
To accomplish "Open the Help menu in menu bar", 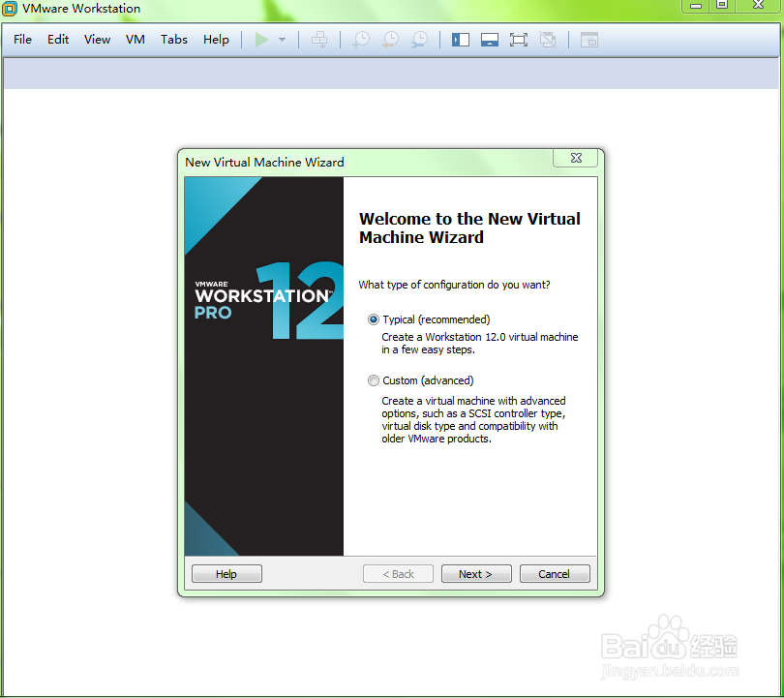I will [216, 40].
